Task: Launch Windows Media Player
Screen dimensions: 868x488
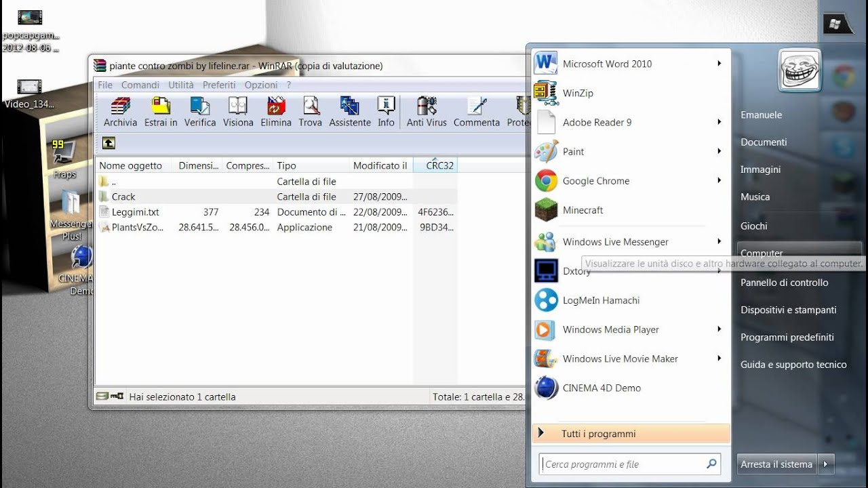Action: coord(627,329)
